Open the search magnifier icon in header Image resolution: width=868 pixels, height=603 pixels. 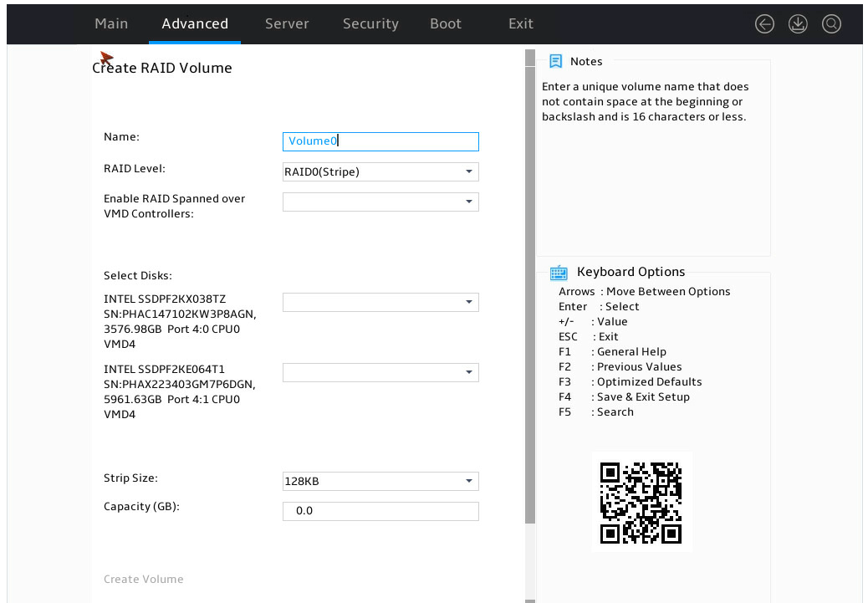pyautogui.click(x=831, y=23)
